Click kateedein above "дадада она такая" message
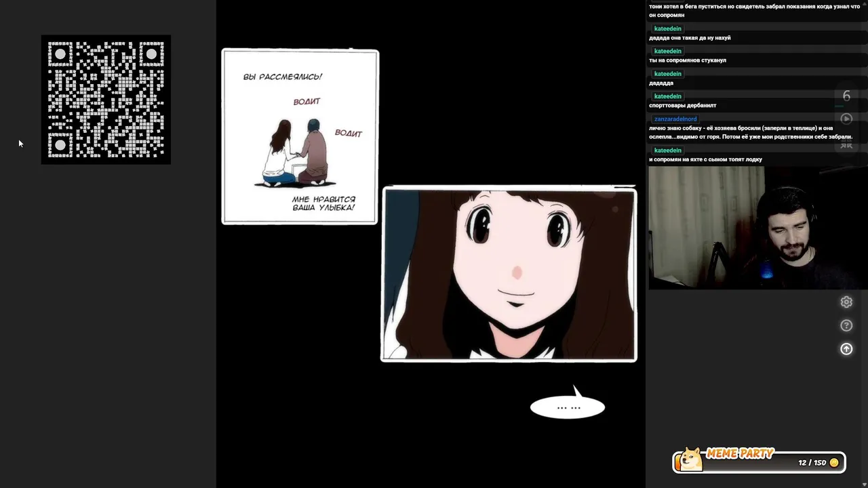Image resolution: width=868 pixels, height=488 pixels. [x=668, y=29]
